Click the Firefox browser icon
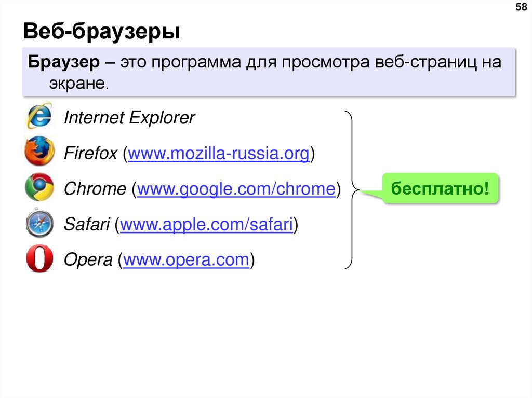The image size is (532, 398). [39, 152]
